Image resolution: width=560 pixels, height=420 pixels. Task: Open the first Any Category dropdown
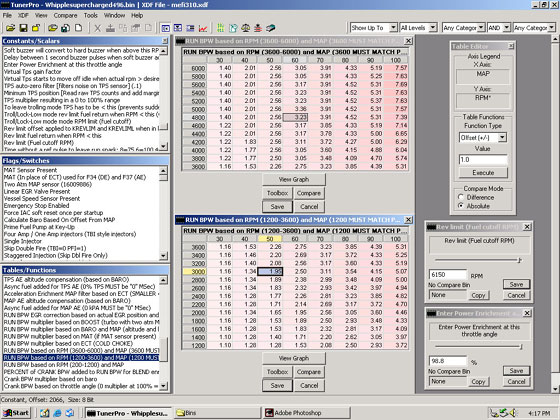coord(481,28)
